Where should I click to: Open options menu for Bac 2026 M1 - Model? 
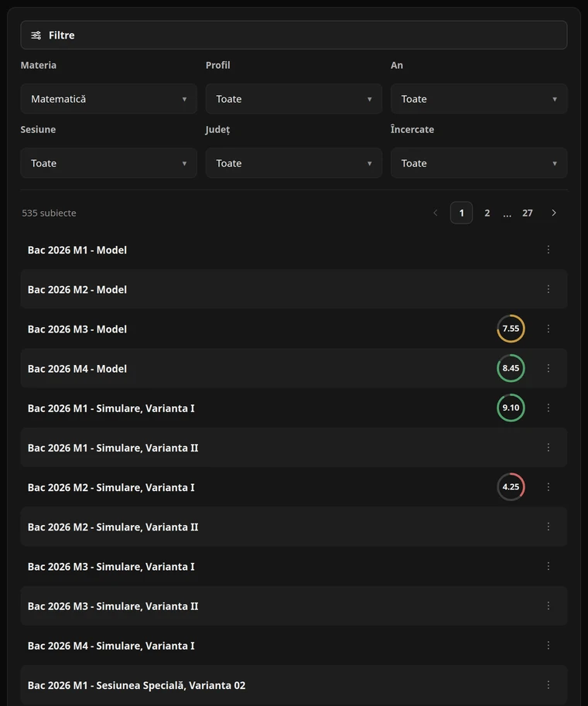[x=548, y=250]
